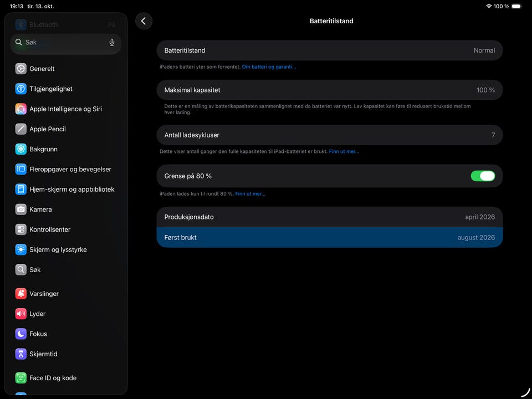Open the Varslinger bell icon

(x=21, y=294)
